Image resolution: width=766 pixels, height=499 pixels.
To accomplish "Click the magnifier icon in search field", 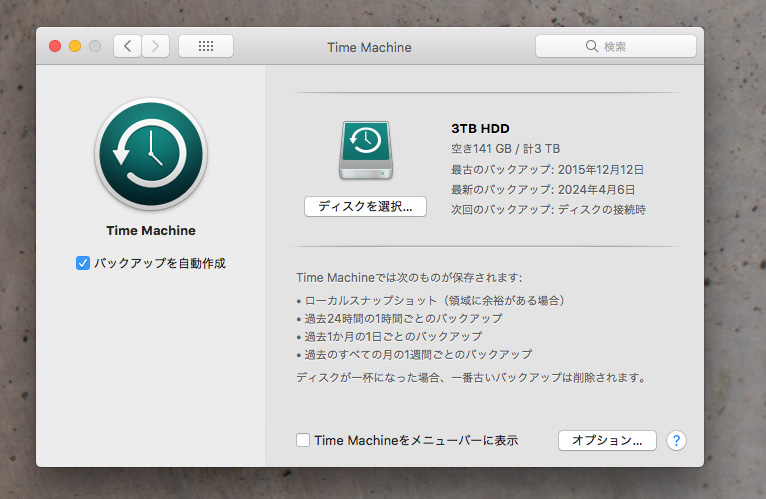I will click(x=592, y=46).
